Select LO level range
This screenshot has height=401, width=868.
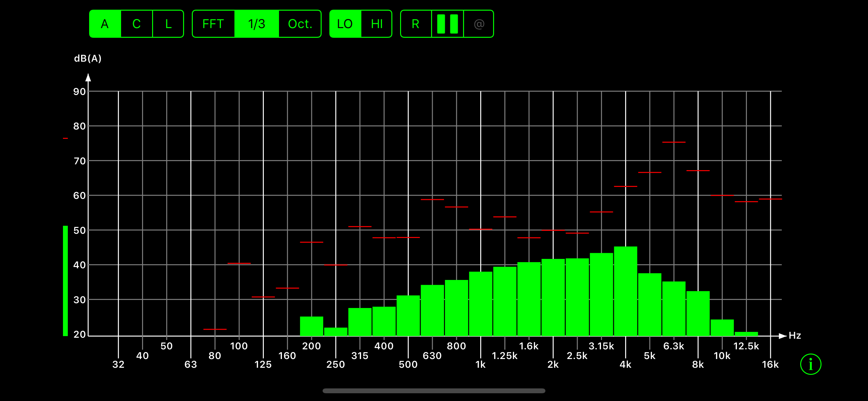(345, 24)
